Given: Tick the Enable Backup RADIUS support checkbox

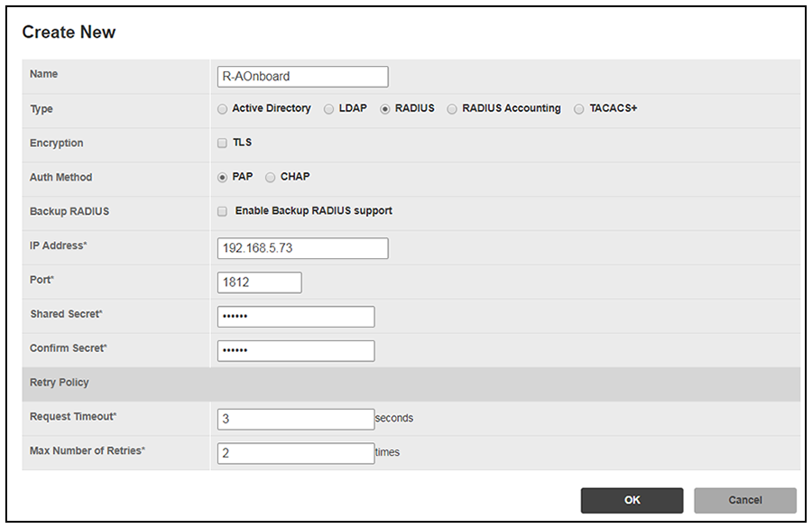Looking at the screenshot, I should click(222, 211).
